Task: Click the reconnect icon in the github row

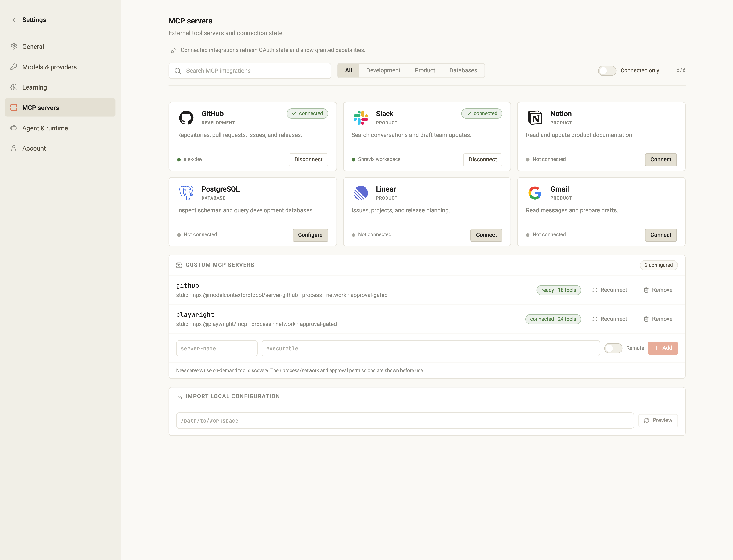Action: click(595, 290)
